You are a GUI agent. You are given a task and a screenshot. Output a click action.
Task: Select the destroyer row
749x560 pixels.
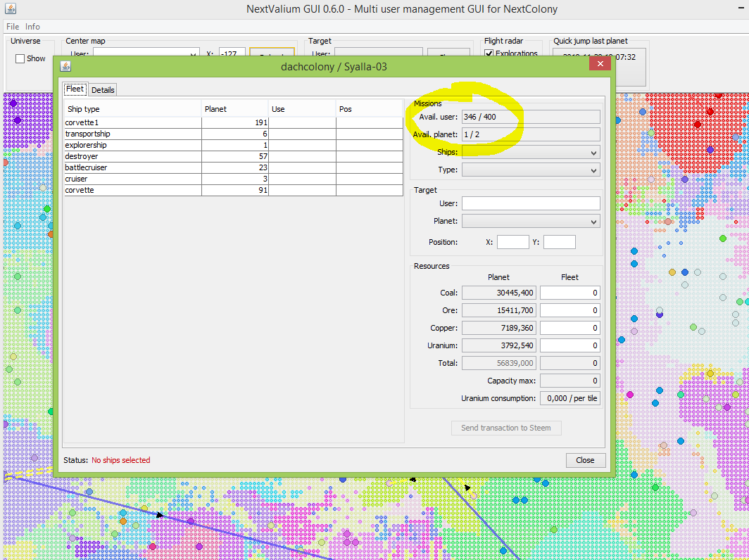tap(234, 157)
